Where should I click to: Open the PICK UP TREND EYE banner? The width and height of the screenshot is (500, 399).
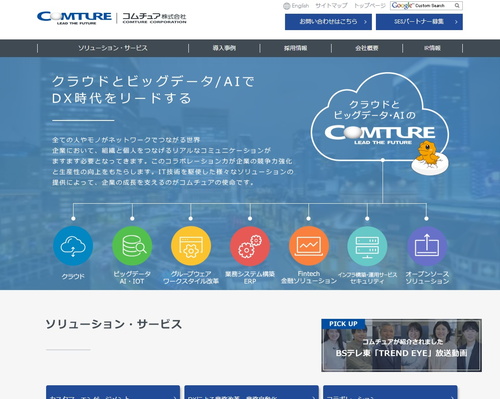click(401, 345)
